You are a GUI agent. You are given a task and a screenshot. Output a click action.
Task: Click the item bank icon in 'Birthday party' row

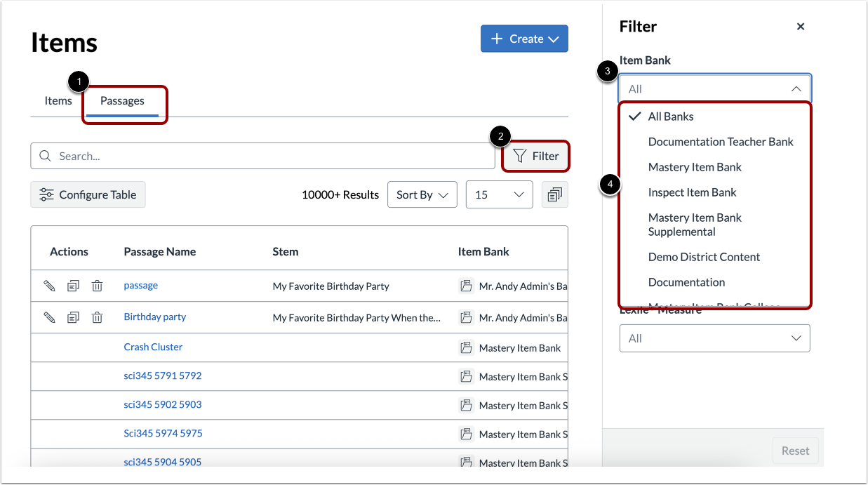coord(467,317)
